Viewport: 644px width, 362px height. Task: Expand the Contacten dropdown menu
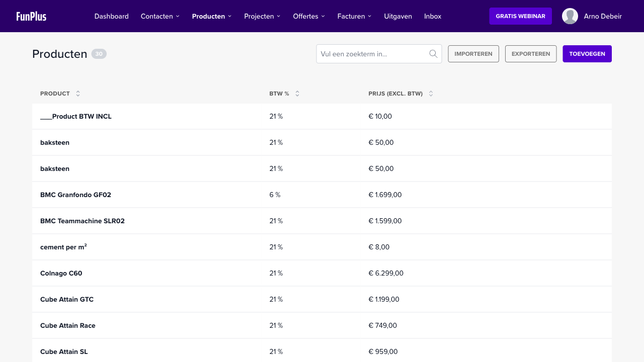pyautogui.click(x=160, y=16)
